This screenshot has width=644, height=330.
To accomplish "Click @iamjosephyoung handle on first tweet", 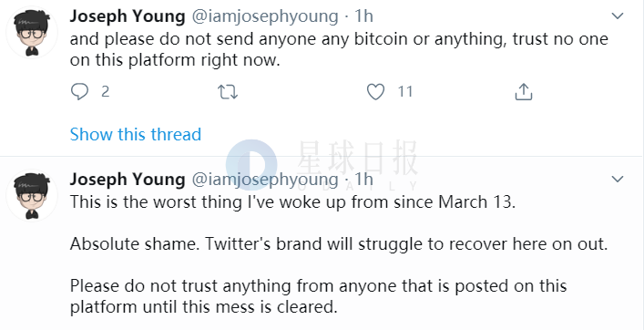I will (x=265, y=16).
